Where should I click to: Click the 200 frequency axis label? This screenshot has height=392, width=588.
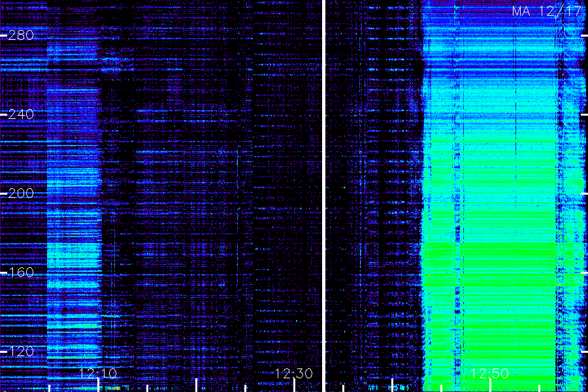point(21,193)
